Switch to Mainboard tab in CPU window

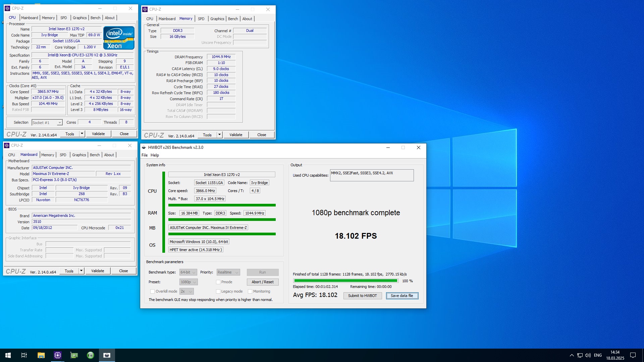pyautogui.click(x=30, y=18)
